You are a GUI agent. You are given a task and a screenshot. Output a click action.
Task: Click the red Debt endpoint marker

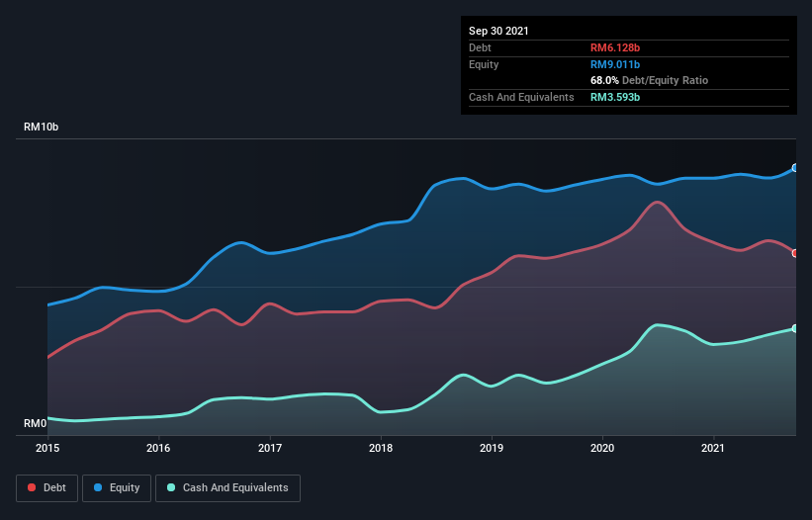coord(795,253)
